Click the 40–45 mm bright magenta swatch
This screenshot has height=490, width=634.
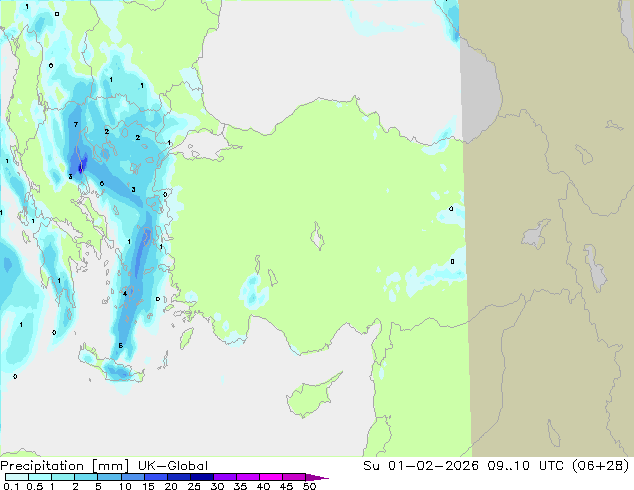point(271,477)
